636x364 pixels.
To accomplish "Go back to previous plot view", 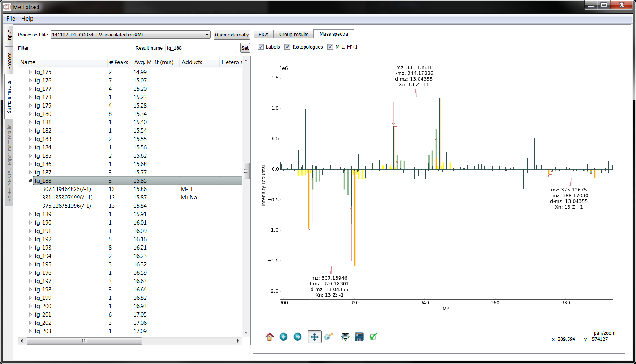I will pyautogui.click(x=284, y=337).
